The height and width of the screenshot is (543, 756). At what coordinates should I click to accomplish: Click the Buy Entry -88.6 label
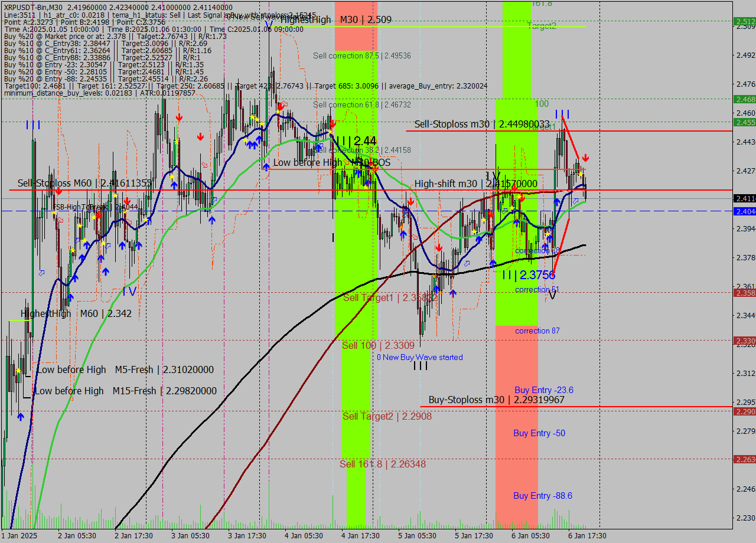click(543, 496)
